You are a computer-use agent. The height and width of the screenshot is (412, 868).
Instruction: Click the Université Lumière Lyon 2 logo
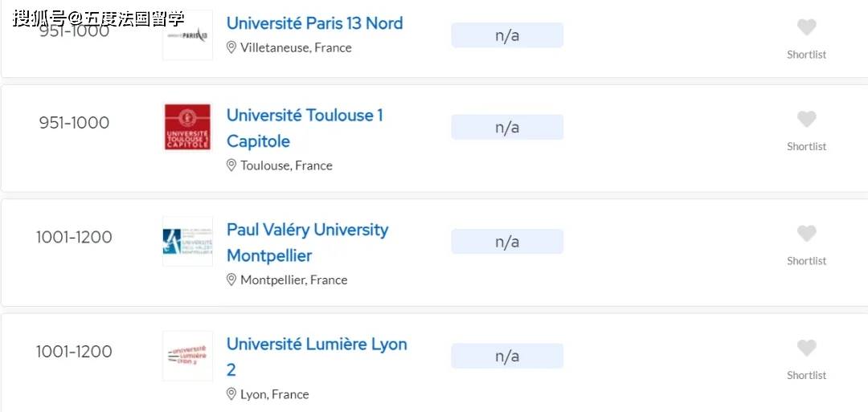(187, 356)
